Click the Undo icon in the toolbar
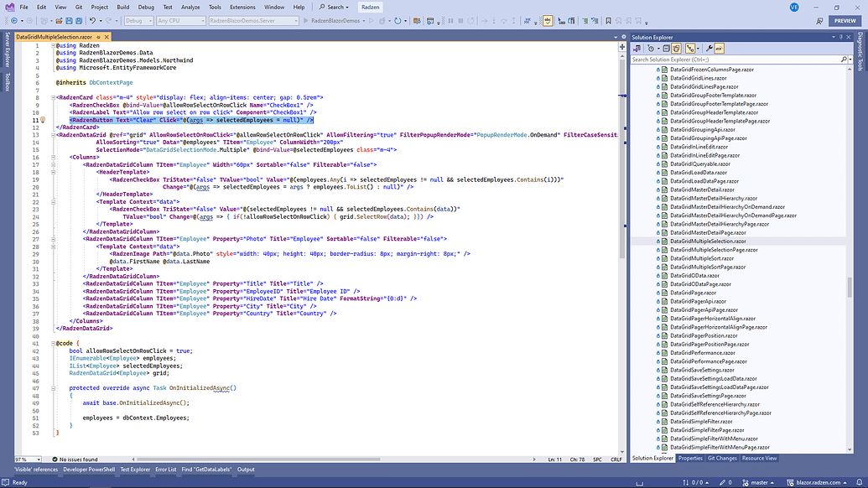This screenshot has width=868, height=488. [x=92, y=22]
